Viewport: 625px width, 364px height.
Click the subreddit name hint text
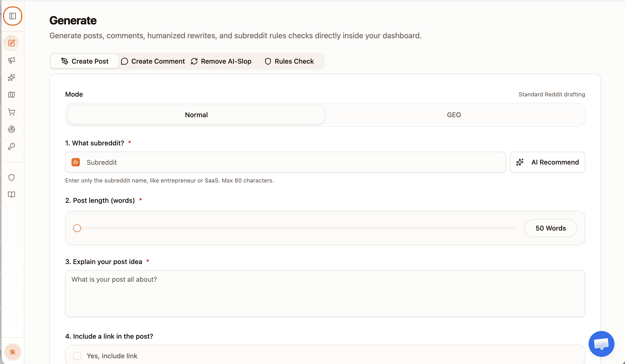pyautogui.click(x=169, y=180)
